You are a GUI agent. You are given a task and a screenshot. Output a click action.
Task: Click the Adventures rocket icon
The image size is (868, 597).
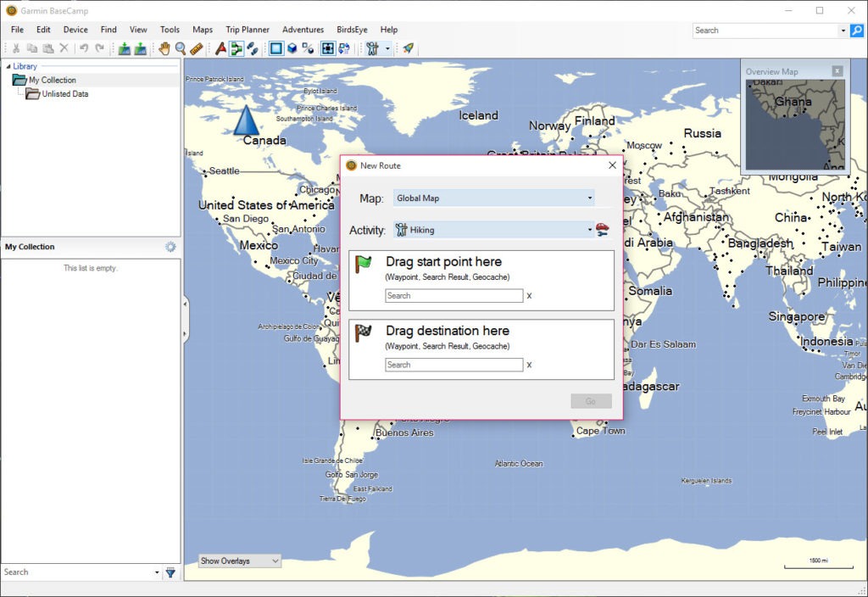pos(408,48)
